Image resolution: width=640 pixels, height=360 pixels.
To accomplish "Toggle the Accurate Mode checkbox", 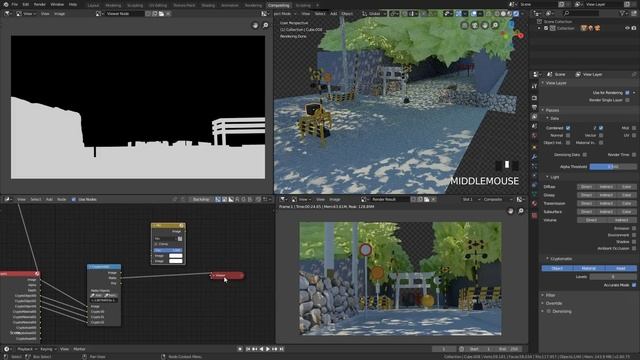I will pyautogui.click(x=633, y=285).
